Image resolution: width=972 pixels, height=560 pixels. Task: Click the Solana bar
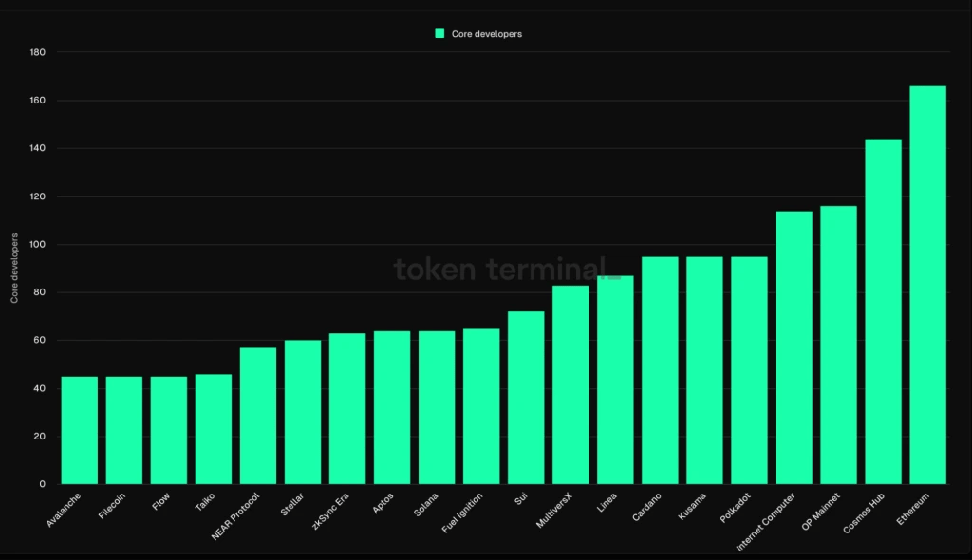point(436,408)
